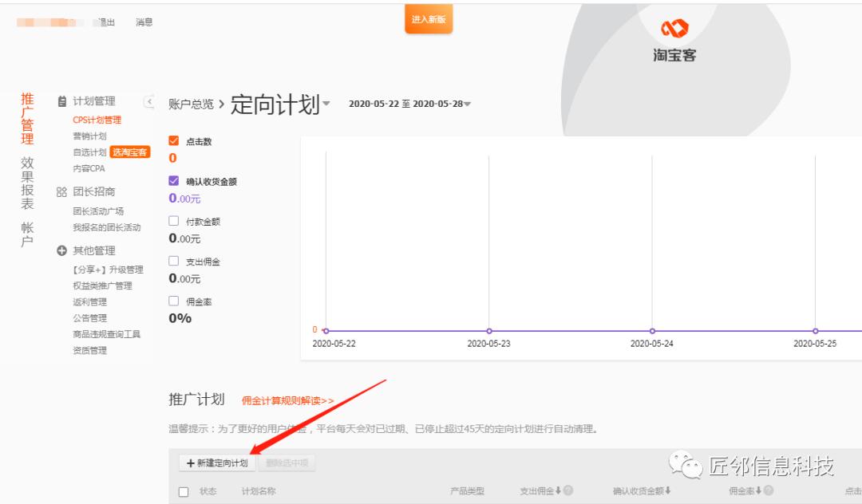Enable the 佣金率 checkbox below 支出佣金

[x=172, y=301]
